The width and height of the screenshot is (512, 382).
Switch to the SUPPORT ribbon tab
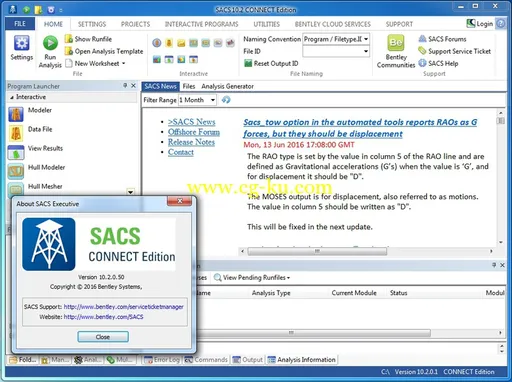pyautogui.click(x=399, y=24)
